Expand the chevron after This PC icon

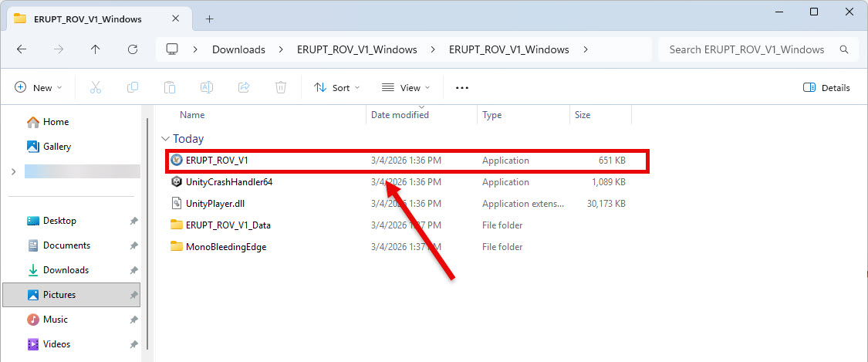click(195, 49)
